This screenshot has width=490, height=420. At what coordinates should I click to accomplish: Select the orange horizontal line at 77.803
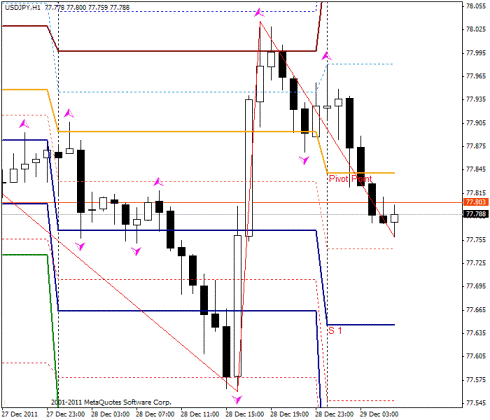click(x=232, y=202)
